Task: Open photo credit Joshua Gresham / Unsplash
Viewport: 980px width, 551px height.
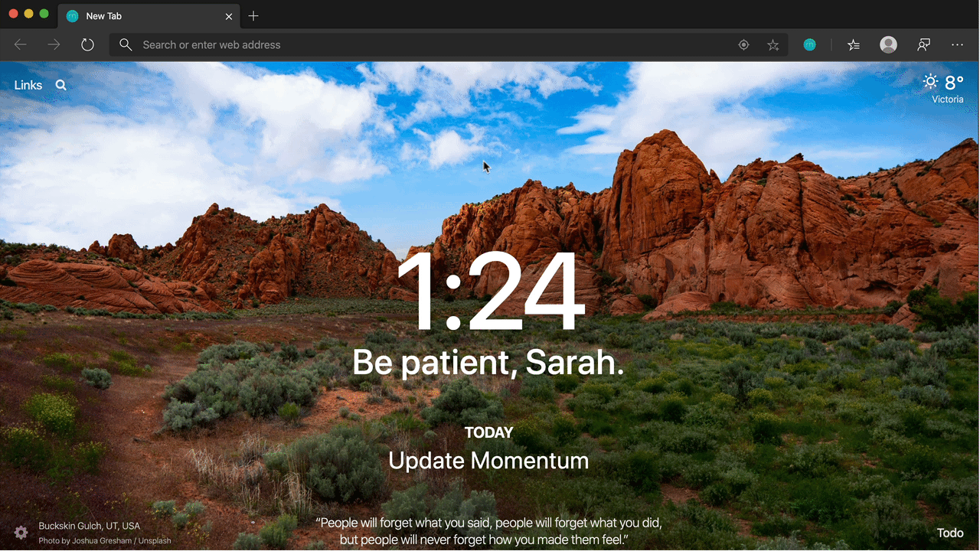Action: tap(105, 540)
